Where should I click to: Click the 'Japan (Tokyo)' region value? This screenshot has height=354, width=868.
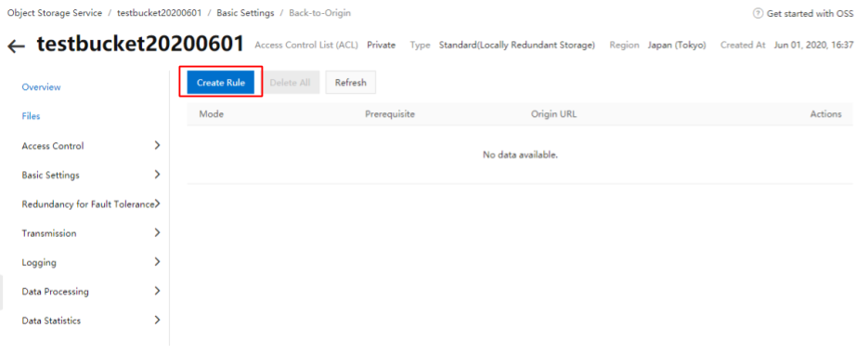(677, 46)
